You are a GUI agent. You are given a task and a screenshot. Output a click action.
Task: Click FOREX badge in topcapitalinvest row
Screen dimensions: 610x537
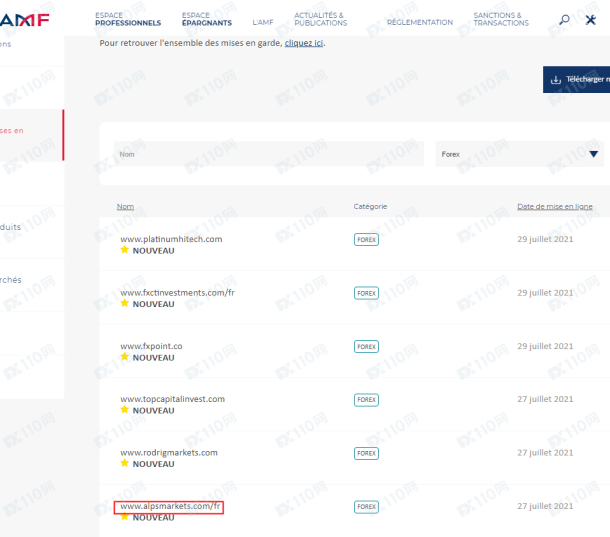[366, 400]
